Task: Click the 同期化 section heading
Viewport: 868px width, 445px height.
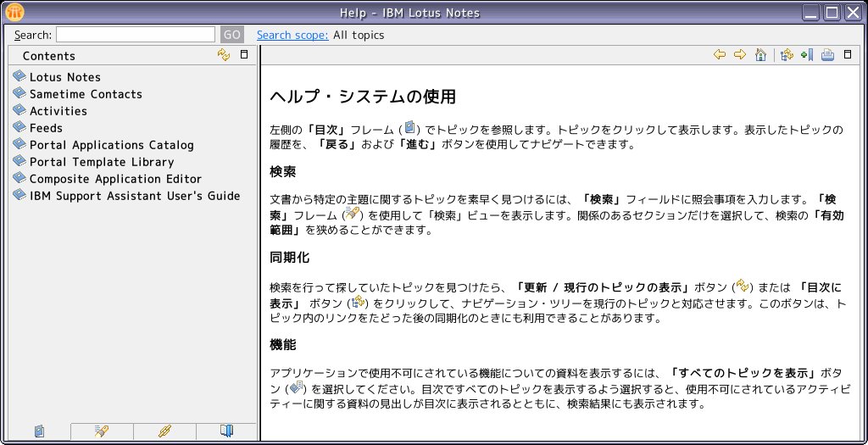Action: (290, 258)
